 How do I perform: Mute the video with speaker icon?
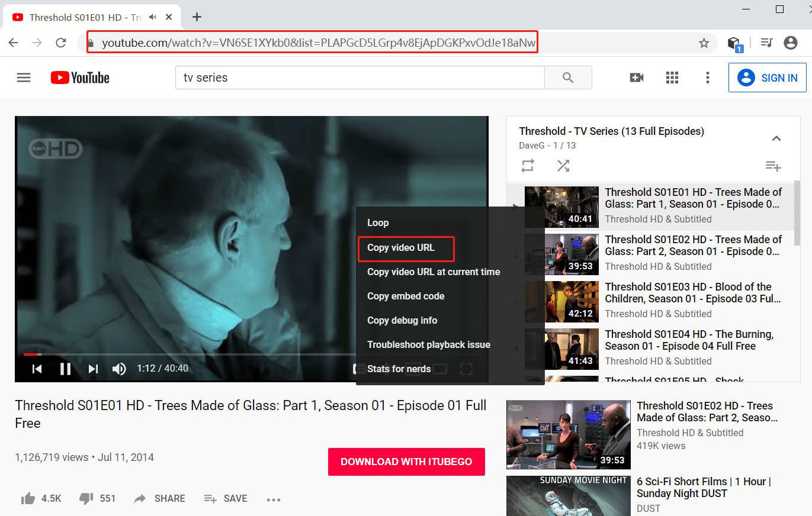[119, 369]
